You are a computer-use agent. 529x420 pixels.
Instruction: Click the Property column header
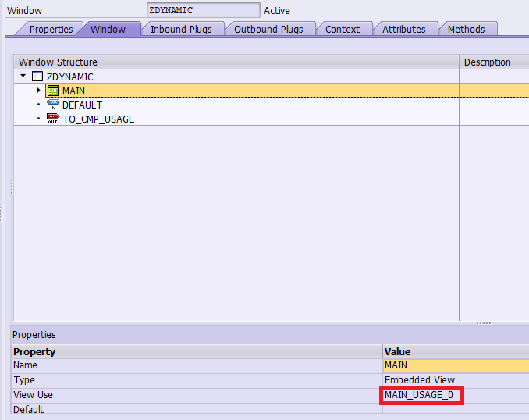click(x=197, y=352)
